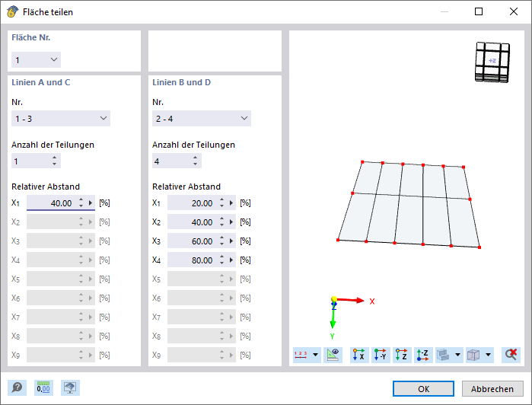Image resolution: width=532 pixels, height=405 pixels.
Task: Set view in Z direction
Action: 402,355
